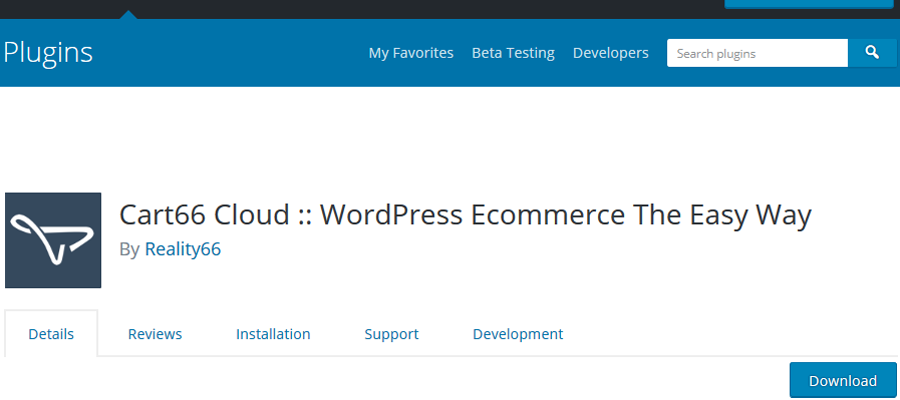The width and height of the screenshot is (900, 400).
Task: Switch to the Reviews tab
Action: [x=155, y=334]
